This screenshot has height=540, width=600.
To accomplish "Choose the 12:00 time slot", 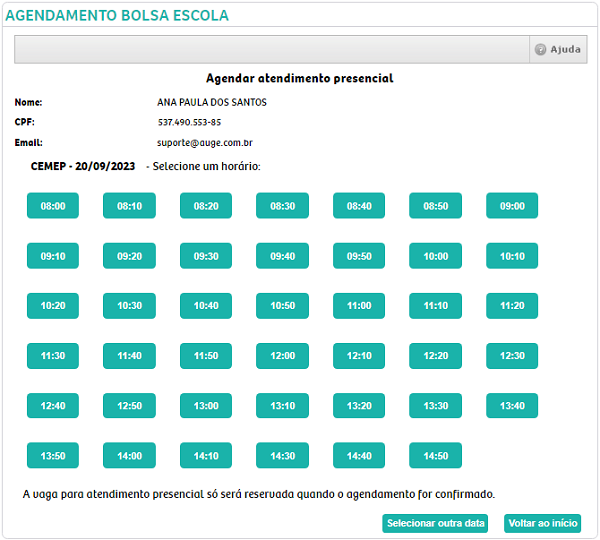I will (x=283, y=356).
